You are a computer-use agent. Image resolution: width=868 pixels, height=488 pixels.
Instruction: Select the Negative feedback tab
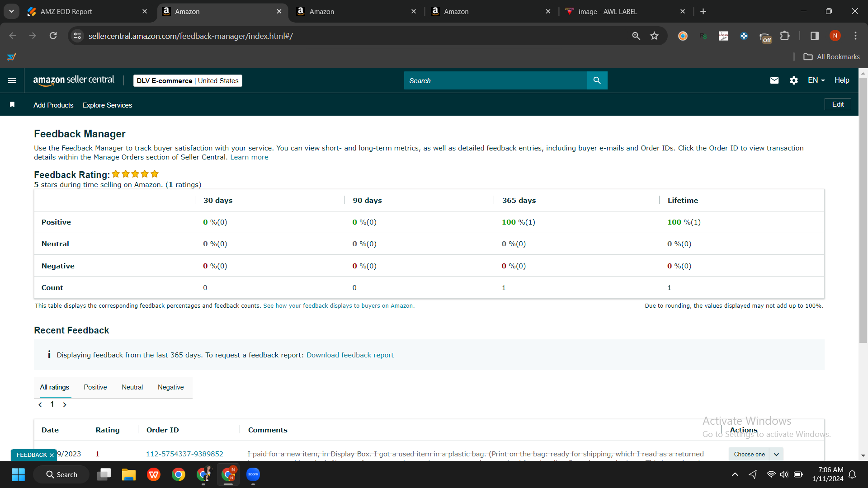coord(171,387)
